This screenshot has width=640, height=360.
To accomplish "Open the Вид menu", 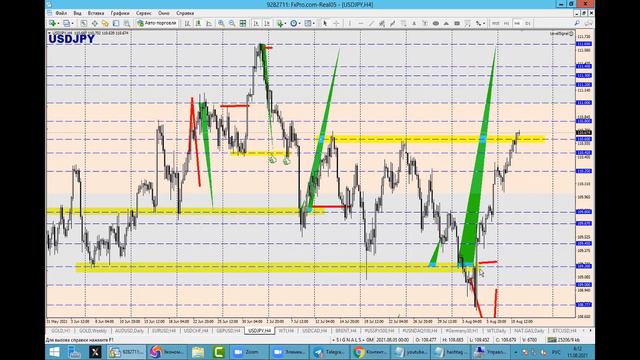I will coord(77,13).
